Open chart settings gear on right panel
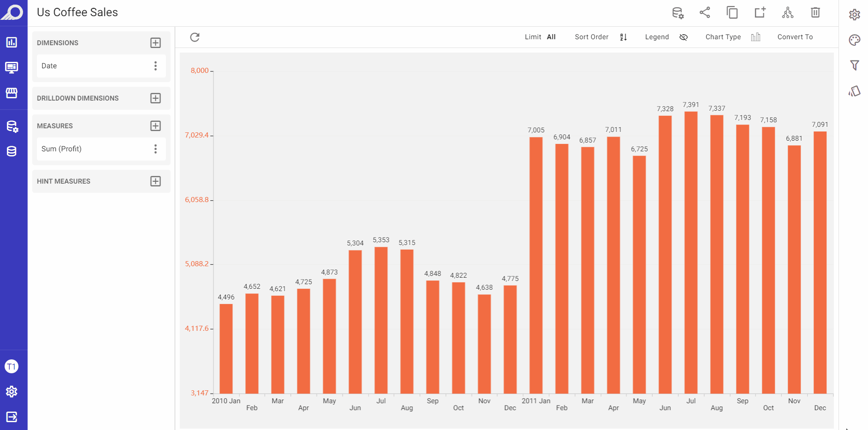This screenshot has width=868, height=430. click(855, 15)
